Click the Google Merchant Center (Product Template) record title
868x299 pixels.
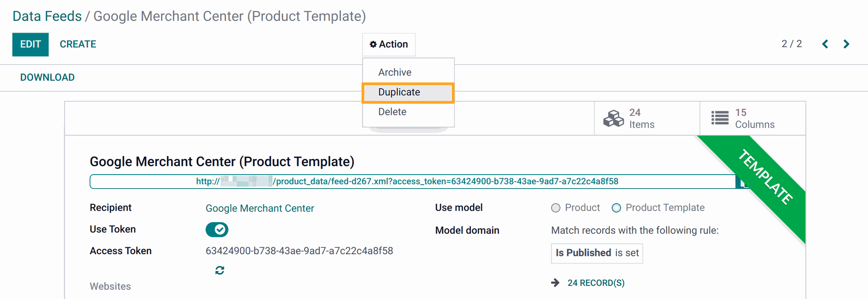[x=222, y=161]
